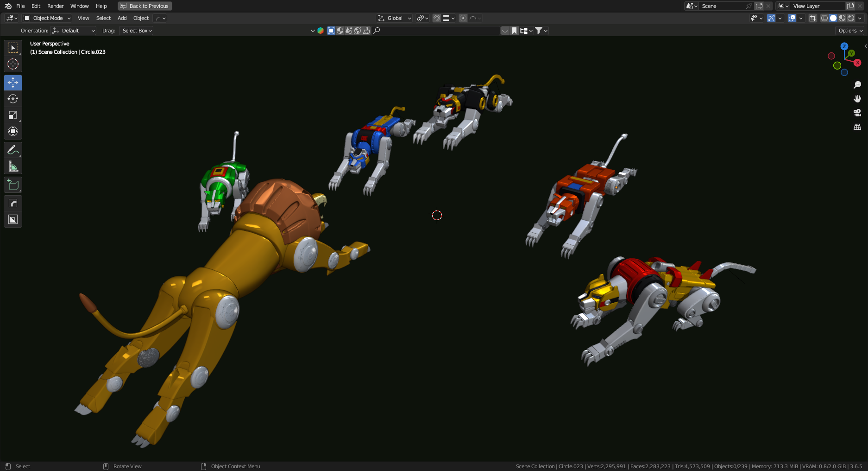Toggle show overlays
868x471 pixels.
792,18
